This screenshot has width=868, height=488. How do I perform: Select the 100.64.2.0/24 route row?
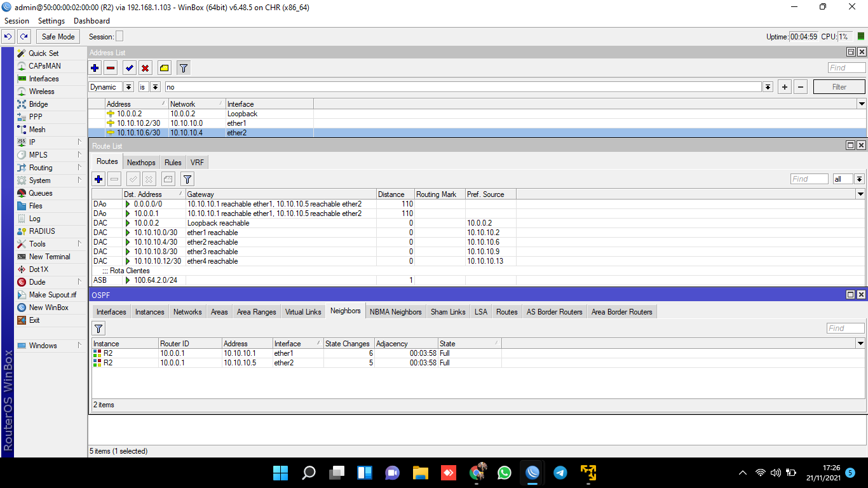(x=156, y=280)
